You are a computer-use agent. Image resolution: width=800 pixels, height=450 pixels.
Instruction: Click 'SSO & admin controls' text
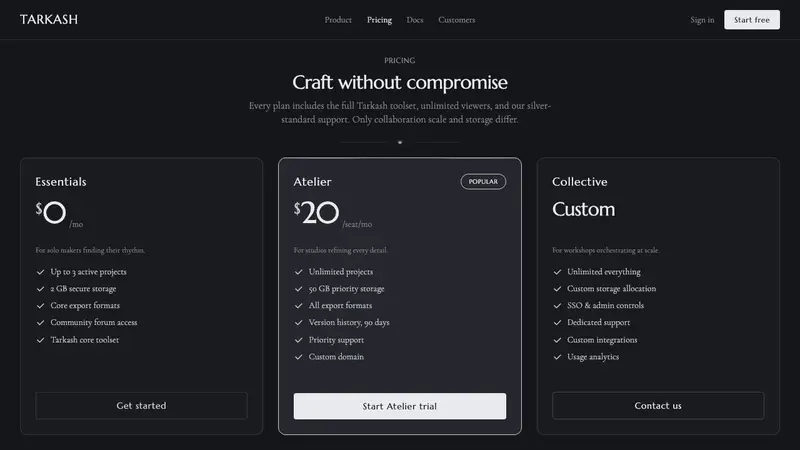606,306
